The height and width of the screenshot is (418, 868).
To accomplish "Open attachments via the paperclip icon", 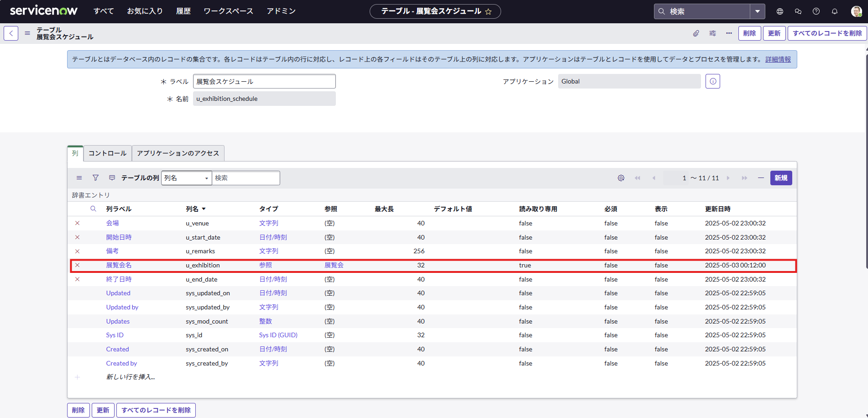I will [696, 33].
